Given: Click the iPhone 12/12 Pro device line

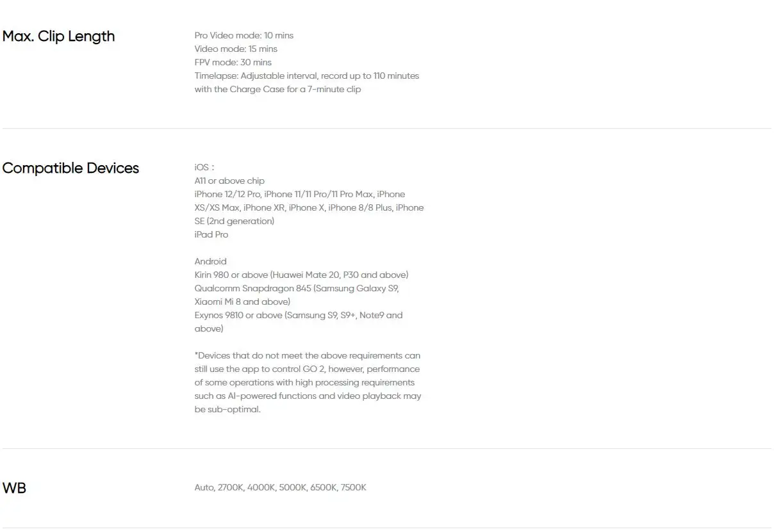Looking at the screenshot, I should point(300,194).
